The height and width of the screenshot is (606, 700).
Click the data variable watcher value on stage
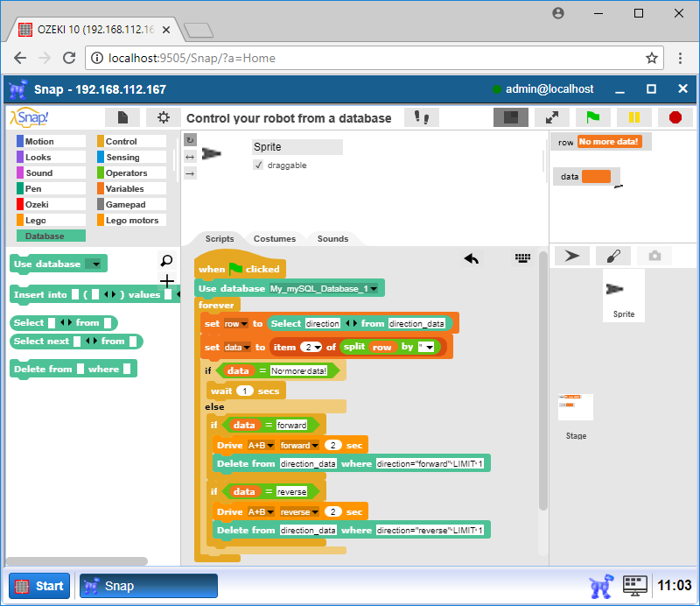597,177
